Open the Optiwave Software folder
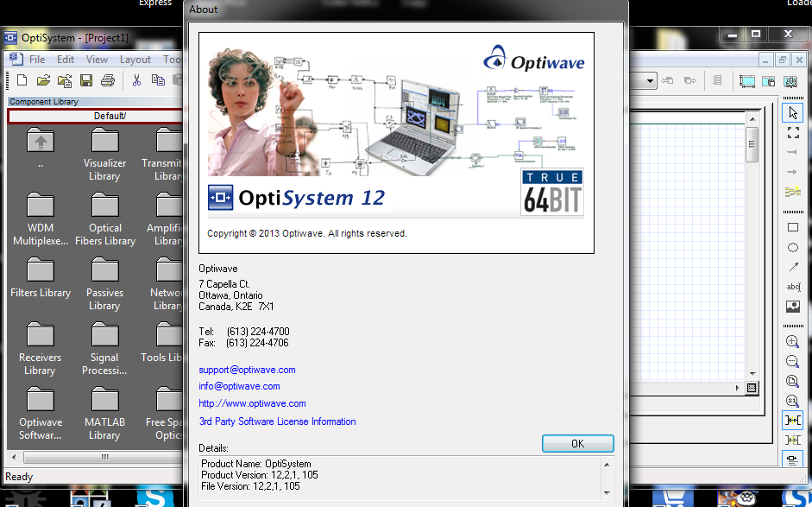812x507 pixels. click(41, 414)
